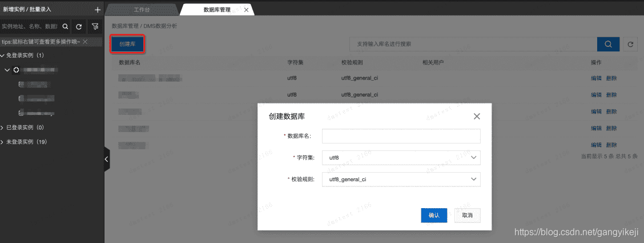Viewport: 644px width, 243px height.
Task: Click the 数据库名 column header
Action: [130, 62]
